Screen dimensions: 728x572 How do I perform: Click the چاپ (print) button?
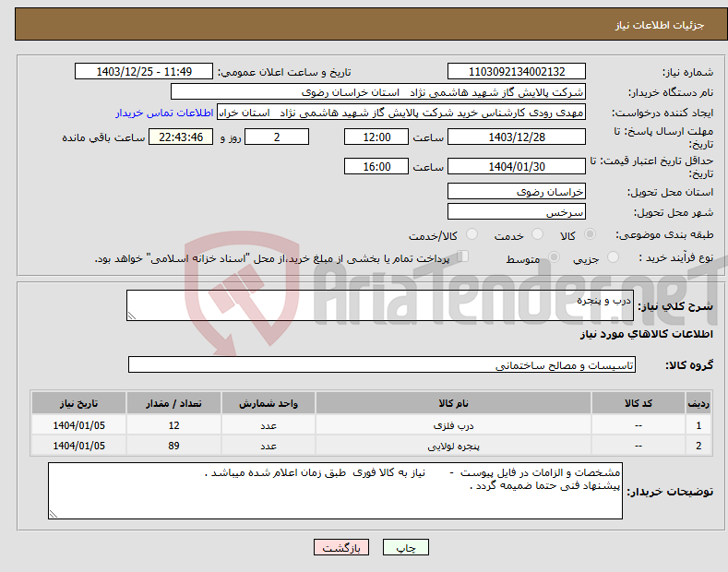(405, 547)
